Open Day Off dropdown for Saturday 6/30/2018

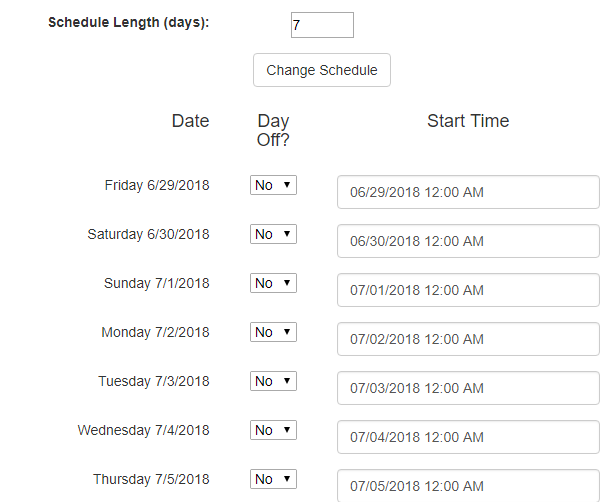pyautogui.click(x=273, y=234)
